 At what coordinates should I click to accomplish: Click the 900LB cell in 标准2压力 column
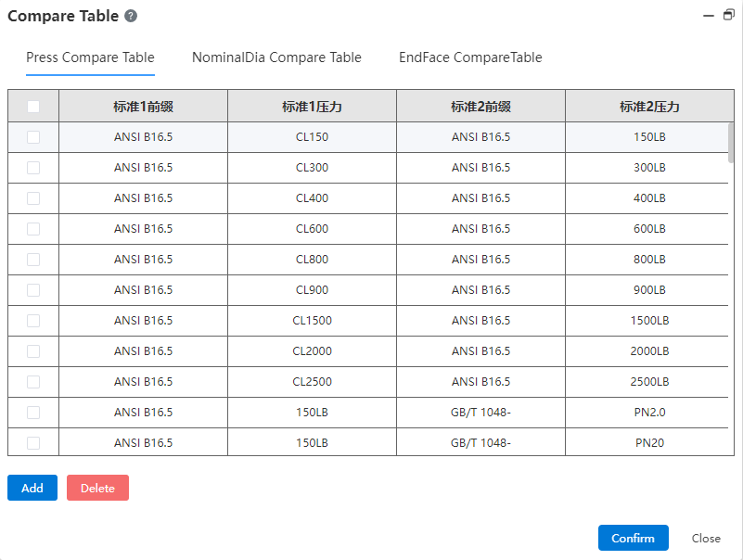point(649,290)
